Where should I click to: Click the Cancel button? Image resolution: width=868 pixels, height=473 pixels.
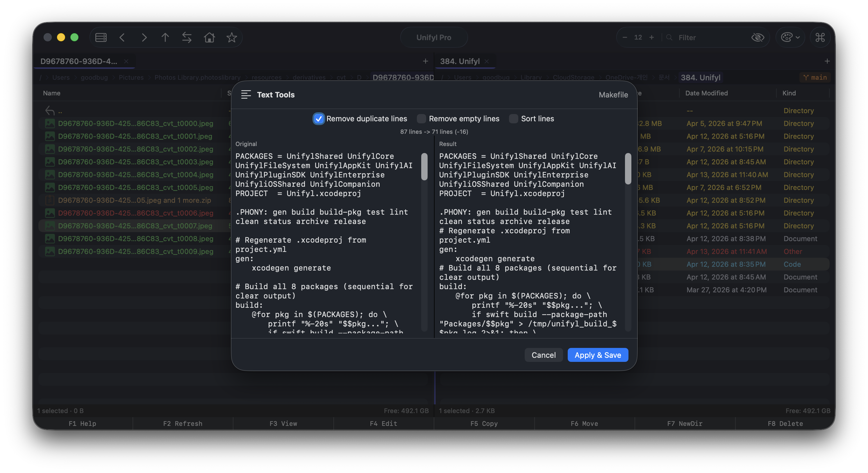tap(543, 355)
